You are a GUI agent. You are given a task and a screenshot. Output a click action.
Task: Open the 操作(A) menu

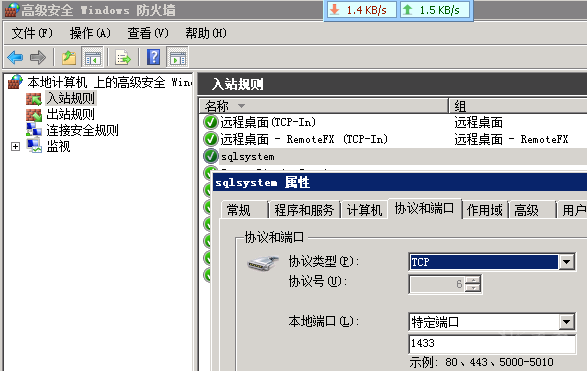tap(90, 33)
